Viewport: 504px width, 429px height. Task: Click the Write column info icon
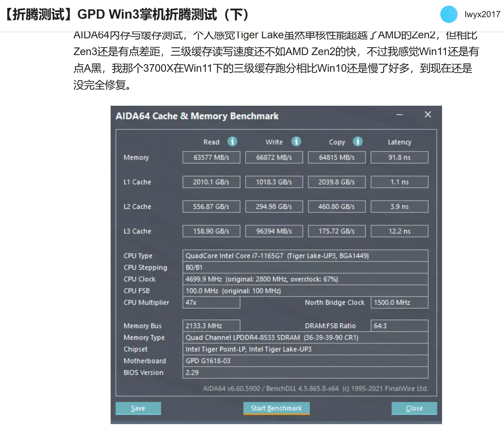(x=296, y=142)
